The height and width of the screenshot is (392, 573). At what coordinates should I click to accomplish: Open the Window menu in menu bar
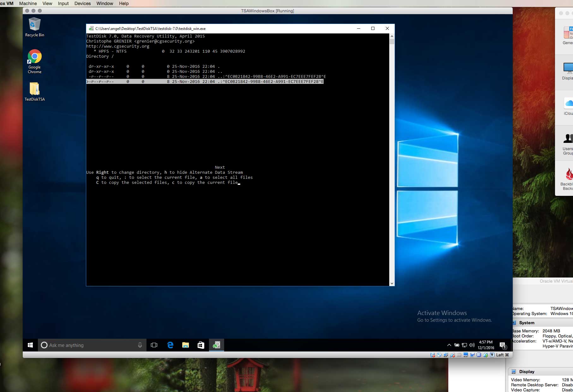point(105,3)
